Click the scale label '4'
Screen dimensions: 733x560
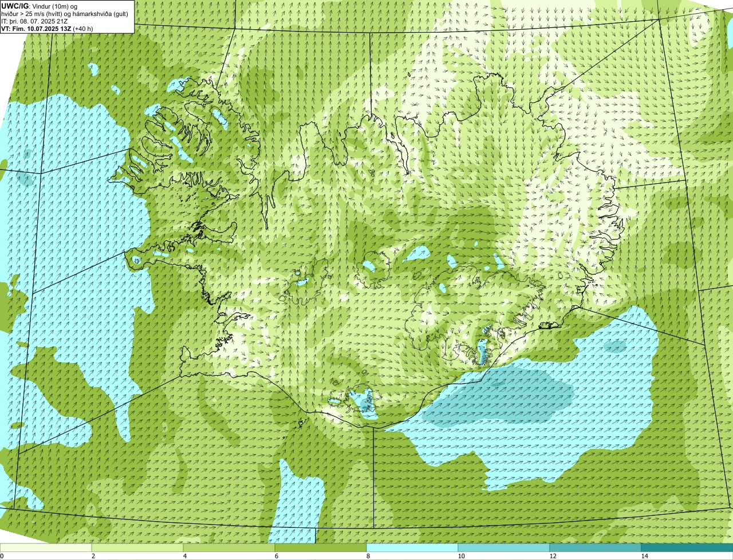coord(184,556)
